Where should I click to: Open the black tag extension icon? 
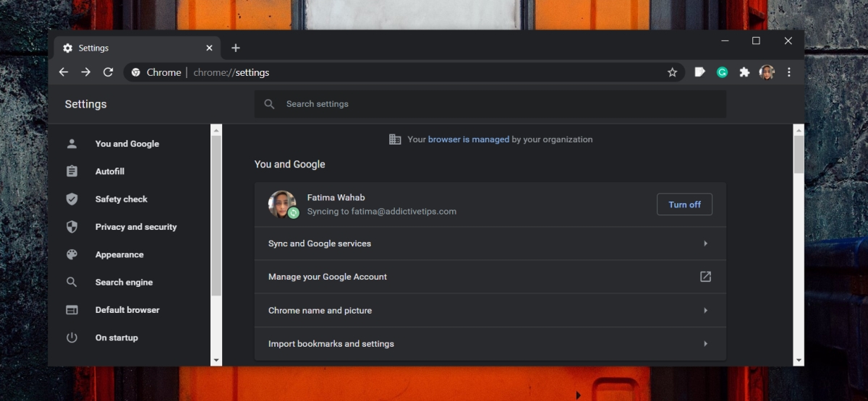(x=699, y=72)
